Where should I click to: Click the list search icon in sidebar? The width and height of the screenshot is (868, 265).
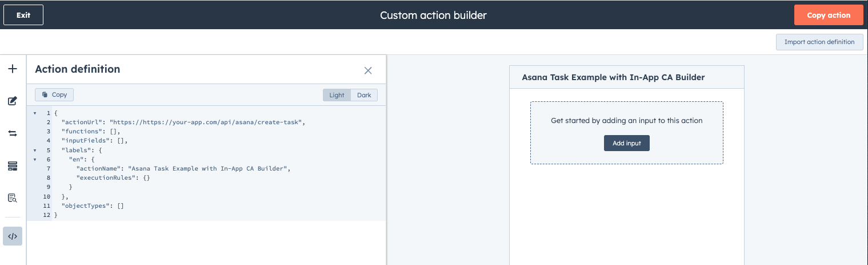pos(13,198)
